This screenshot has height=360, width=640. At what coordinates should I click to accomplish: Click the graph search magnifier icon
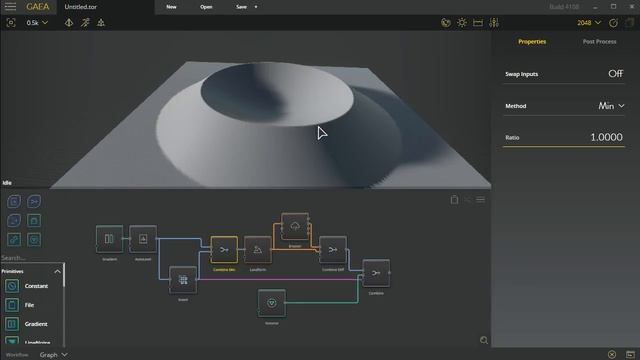click(484, 340)
